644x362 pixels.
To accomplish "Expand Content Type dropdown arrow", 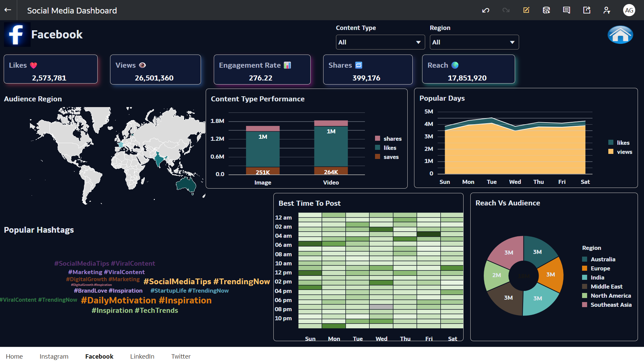I will click(418, 42).
